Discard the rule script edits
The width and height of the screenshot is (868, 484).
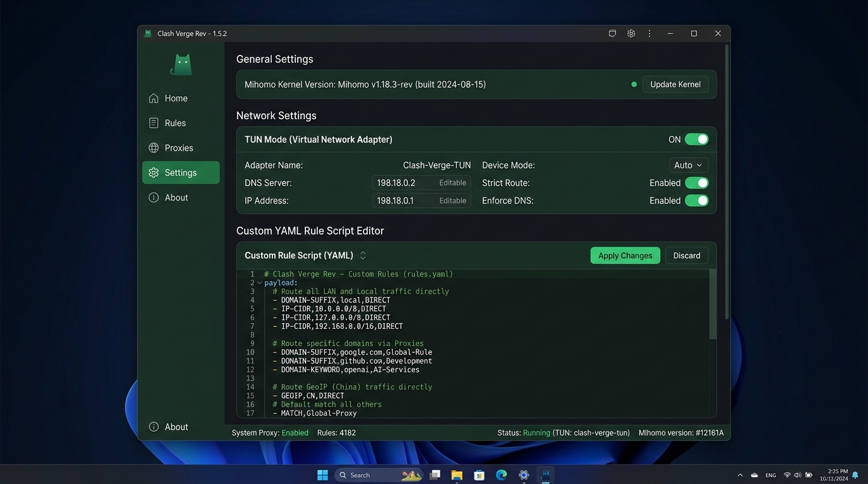coord(686,255)
